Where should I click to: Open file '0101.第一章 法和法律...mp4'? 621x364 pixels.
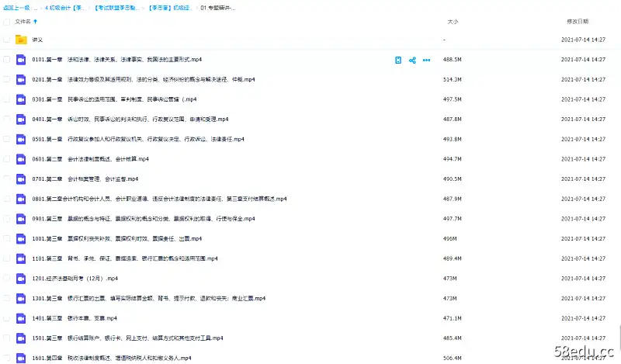117,60
